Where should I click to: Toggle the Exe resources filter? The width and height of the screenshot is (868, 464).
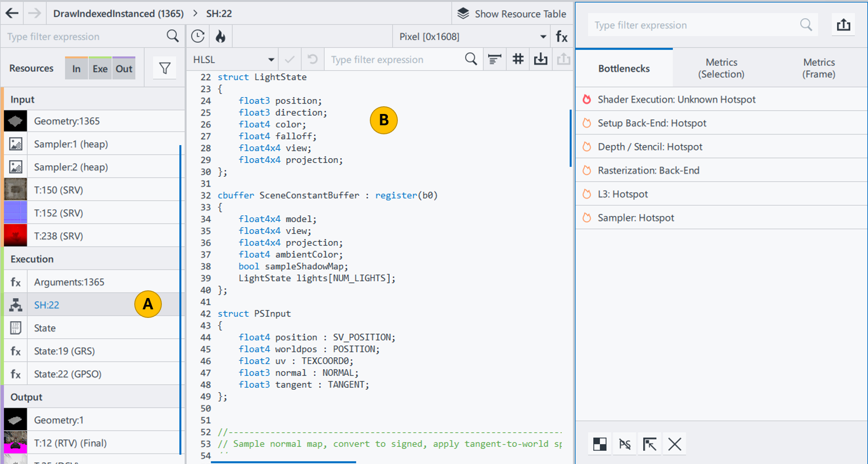click(x=100, y=69)
